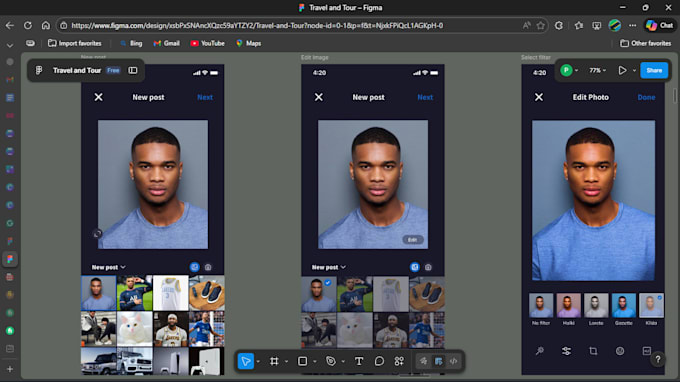Screen dimensions: 680x382
Task: Open the Bing bookmark
Action: 131,43
